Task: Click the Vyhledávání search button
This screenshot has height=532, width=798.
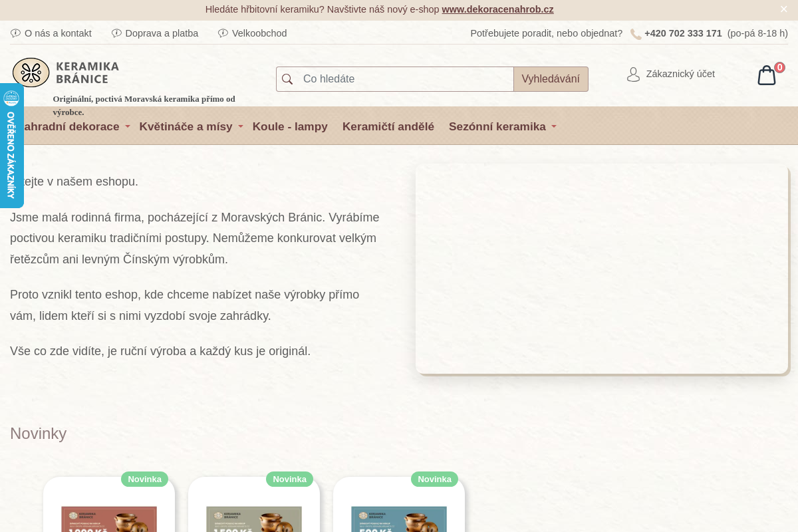Action: click(x=551, y=79)
